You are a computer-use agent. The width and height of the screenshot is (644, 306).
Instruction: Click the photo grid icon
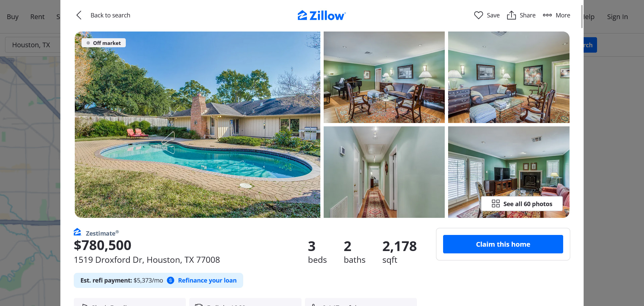496,203
